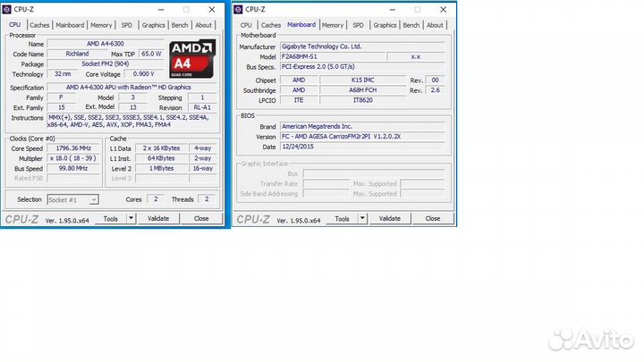Open SPD tab in left CPU-Z window
Screen dimensions: 644x362
(127, 25)
